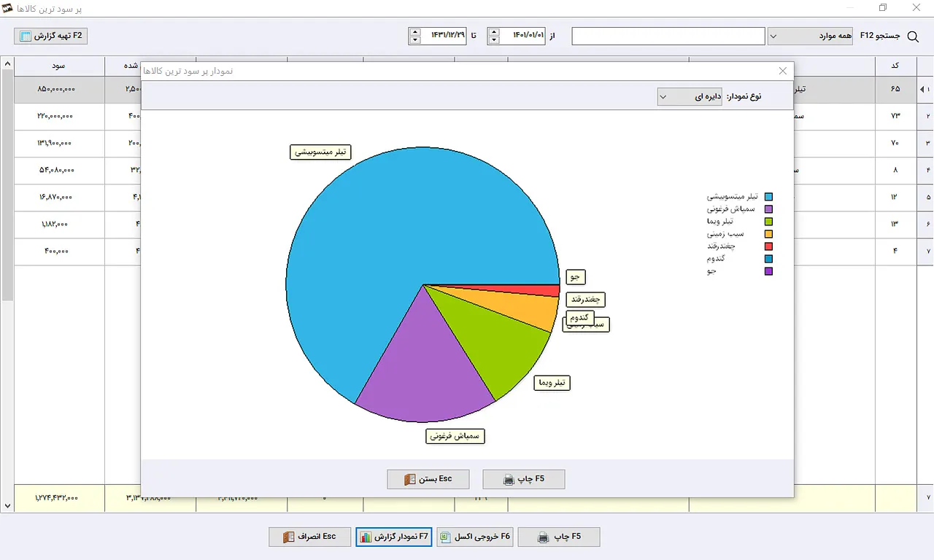Decrease the end date stepper down arrow
This screenshot has height=560, width=934.
[x=415, y=40]
